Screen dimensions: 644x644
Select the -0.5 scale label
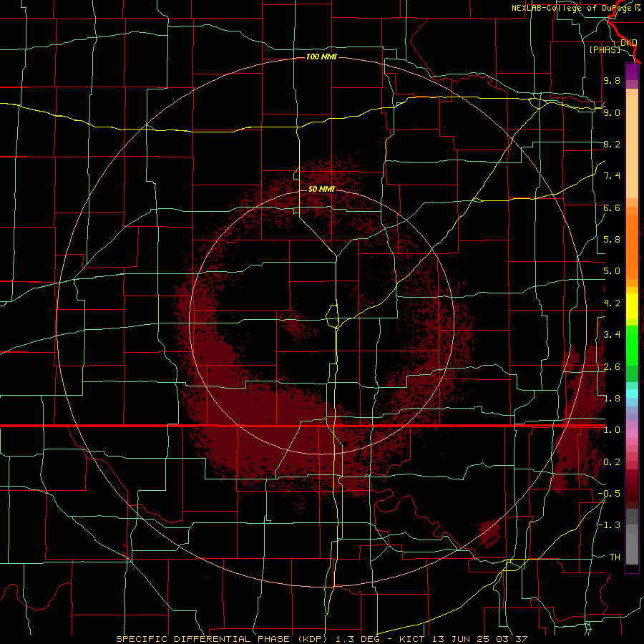pos(609,494)
